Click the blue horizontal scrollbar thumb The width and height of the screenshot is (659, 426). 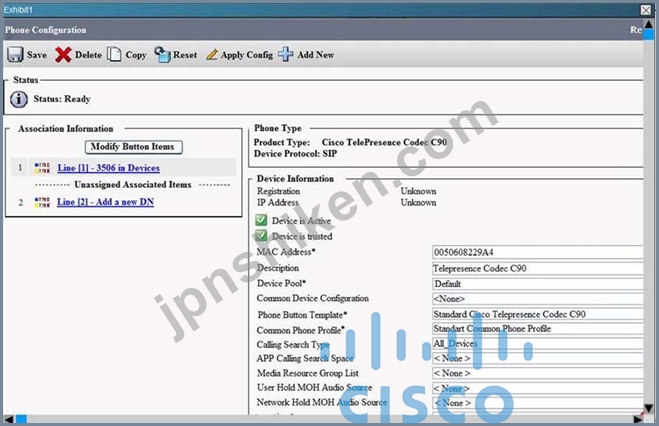(21, 419)
